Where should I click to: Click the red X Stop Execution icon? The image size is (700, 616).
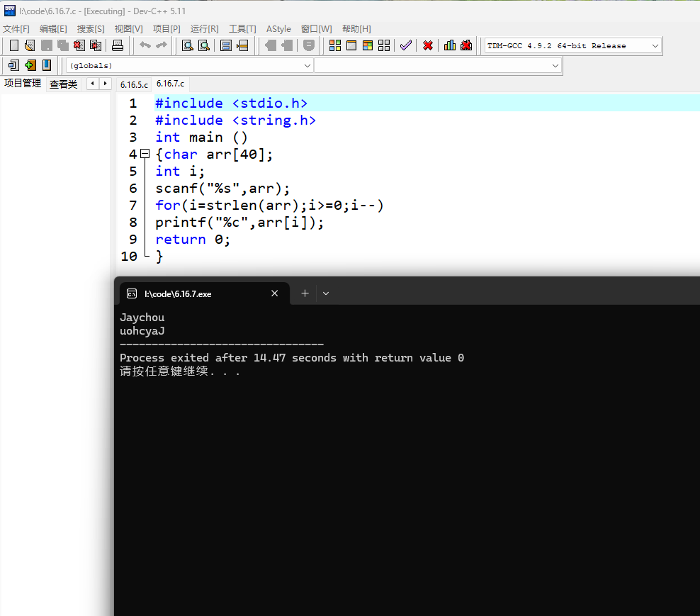pos(428,45)
